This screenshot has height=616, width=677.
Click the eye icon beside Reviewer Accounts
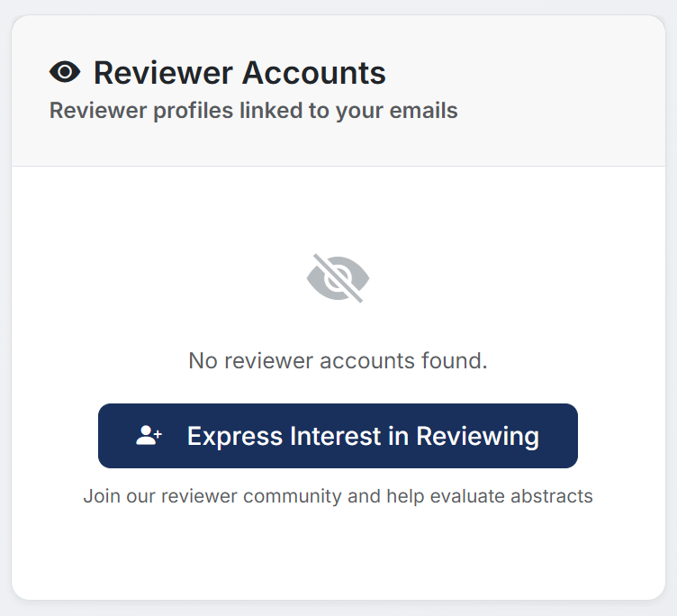click(x=65, y=72)
